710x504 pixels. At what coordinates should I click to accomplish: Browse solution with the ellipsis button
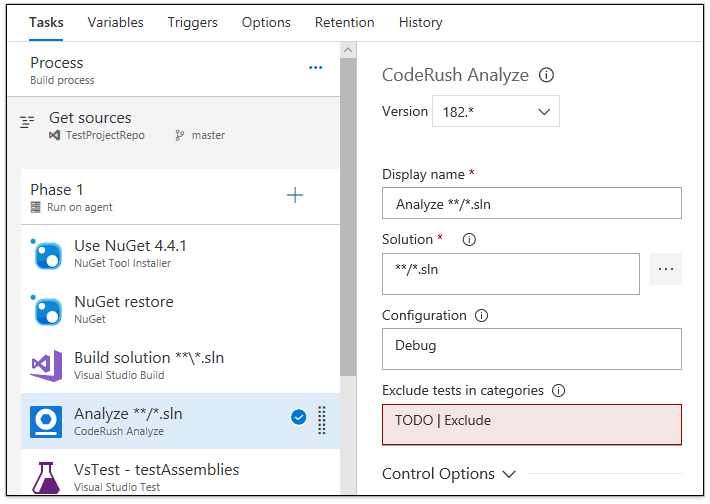(666, 269)
